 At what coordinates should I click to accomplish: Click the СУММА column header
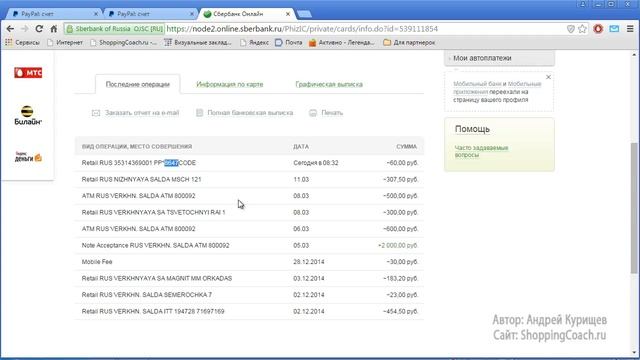click(407, 147)
